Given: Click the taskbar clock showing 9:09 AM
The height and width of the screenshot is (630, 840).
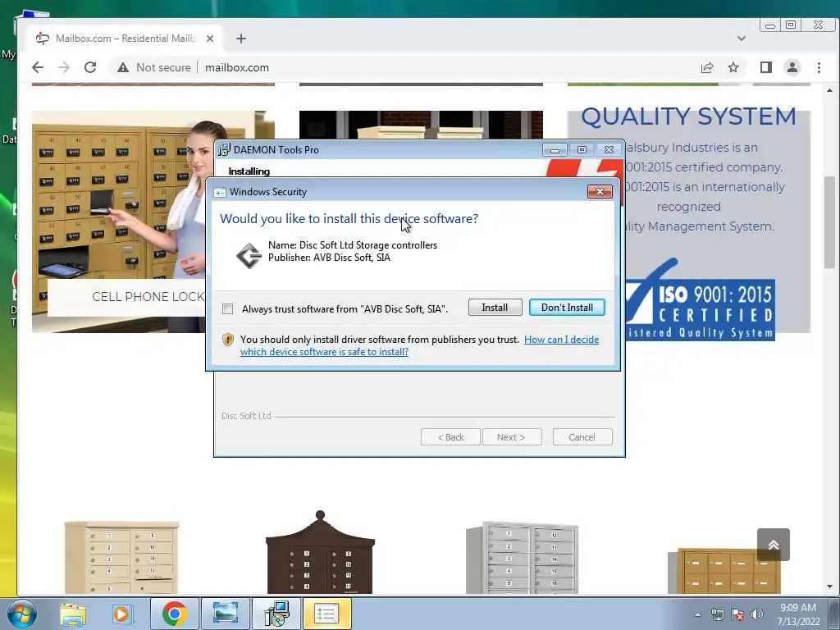Looking at the screenshot, I should pyautogui.click(x=798, y=614).
